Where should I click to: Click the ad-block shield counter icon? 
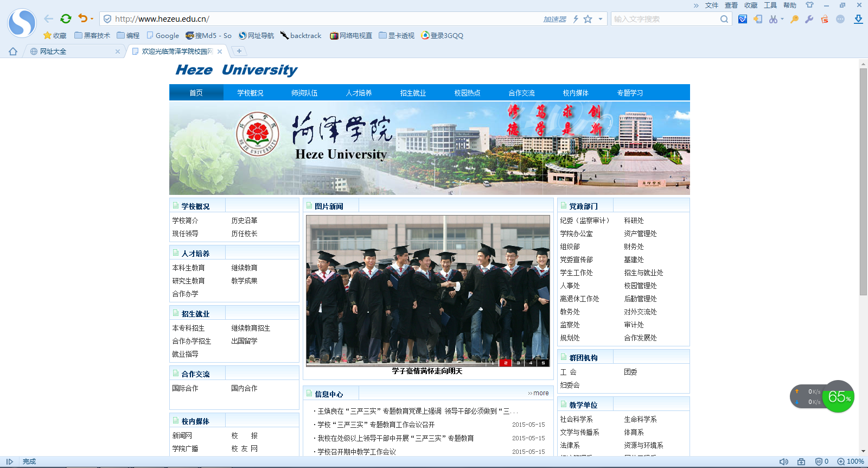tap(821, 461)
